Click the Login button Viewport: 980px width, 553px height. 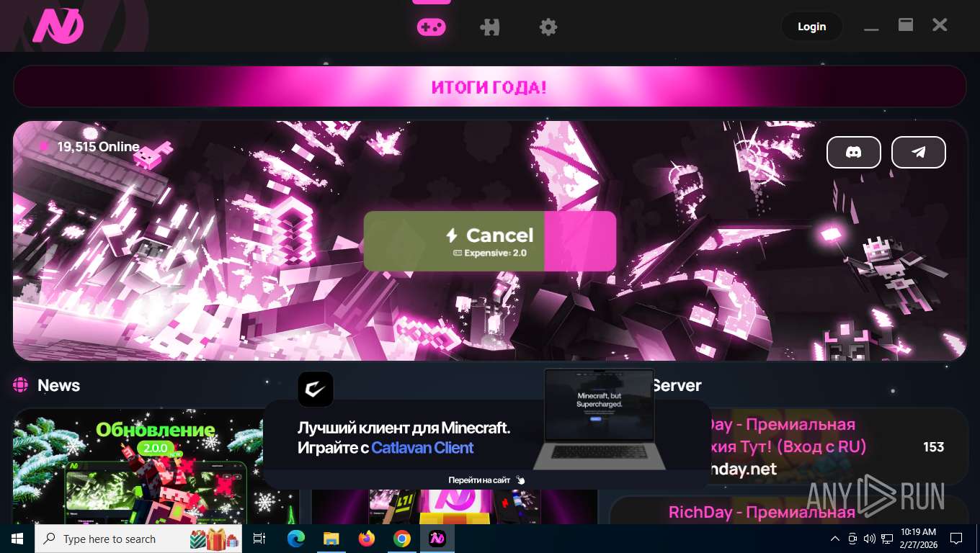click(811, 27)
